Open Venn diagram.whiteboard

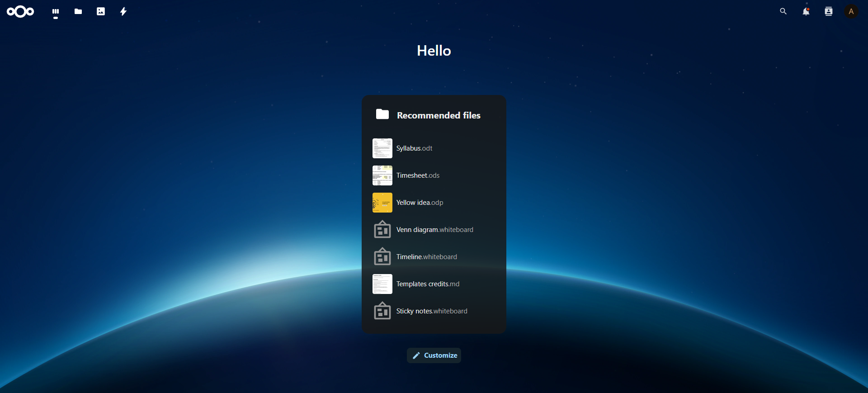434,230
